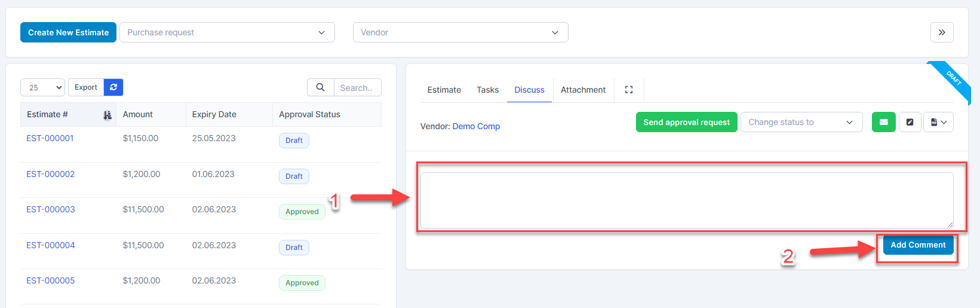Select the Attachment tab
980x308 pixels.
pyautogui.click(x=583, y=90)
